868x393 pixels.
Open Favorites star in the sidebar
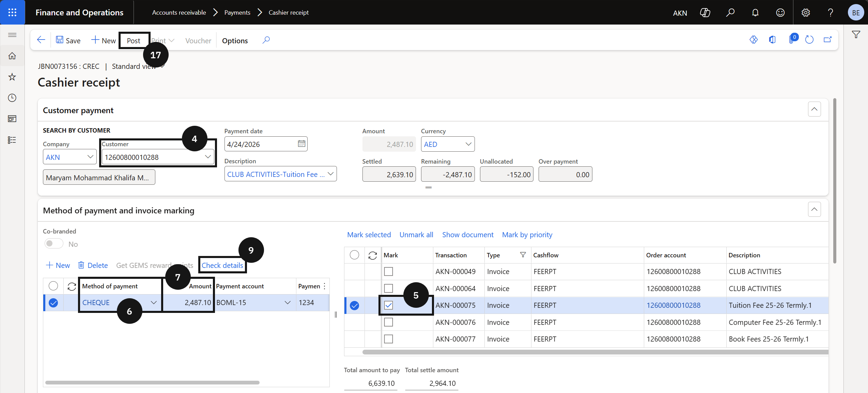click(x=12, y=77)
